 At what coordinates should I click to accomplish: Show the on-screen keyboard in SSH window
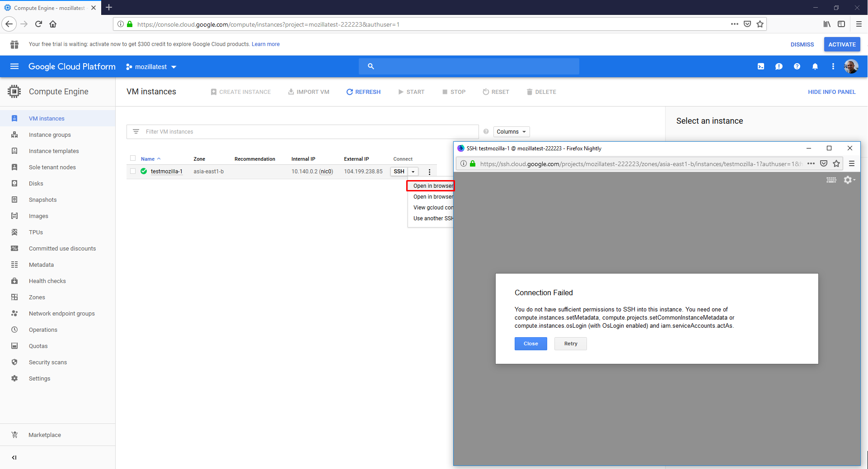click(x=831, y=180)
